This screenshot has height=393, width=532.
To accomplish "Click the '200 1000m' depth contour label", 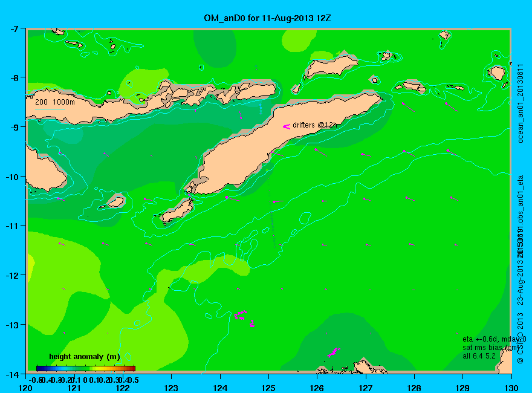I will point(55,102).
